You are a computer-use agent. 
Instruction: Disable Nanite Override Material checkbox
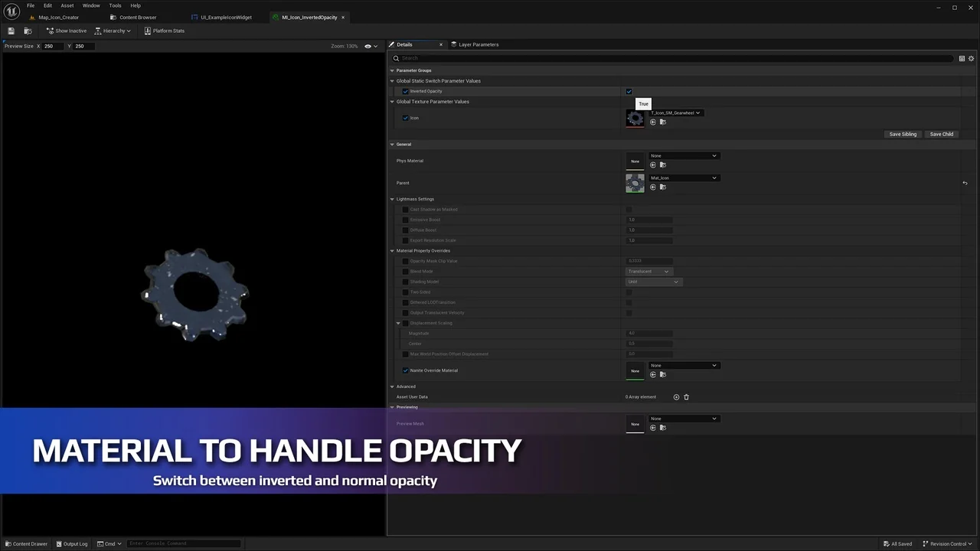(x=406, y=370)
